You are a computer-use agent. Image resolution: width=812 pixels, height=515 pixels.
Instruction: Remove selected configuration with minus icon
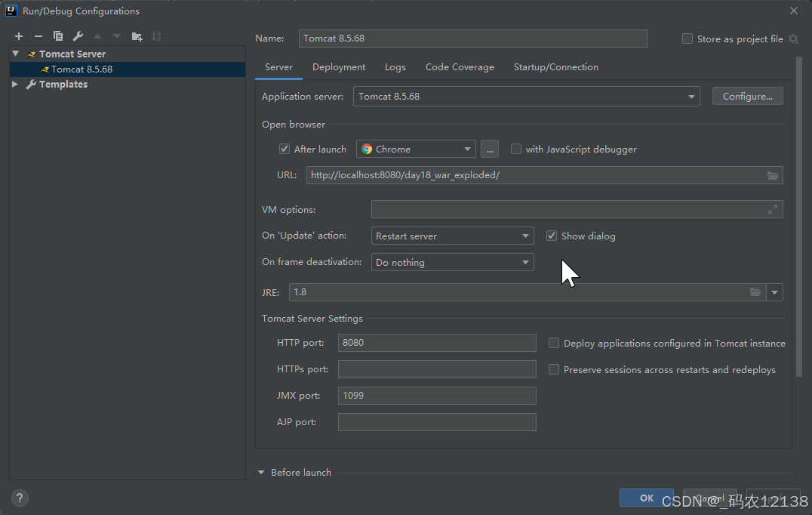38,36
